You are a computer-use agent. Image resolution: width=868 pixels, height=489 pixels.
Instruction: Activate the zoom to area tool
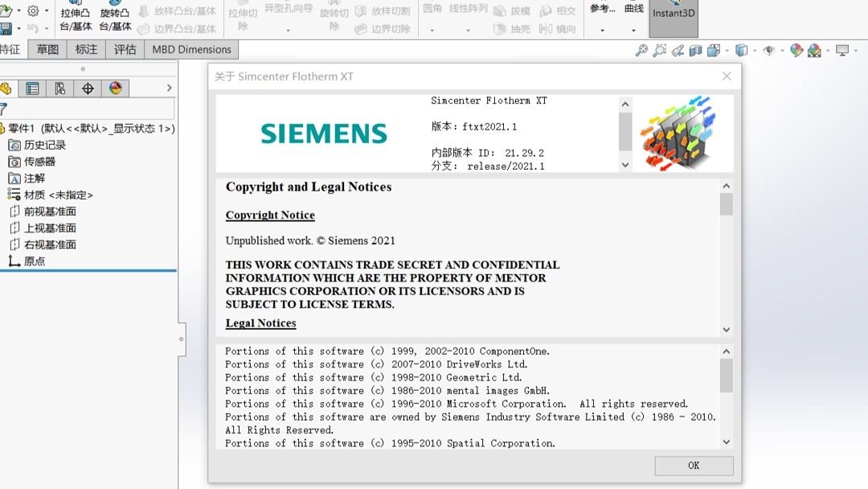point(658,50)
